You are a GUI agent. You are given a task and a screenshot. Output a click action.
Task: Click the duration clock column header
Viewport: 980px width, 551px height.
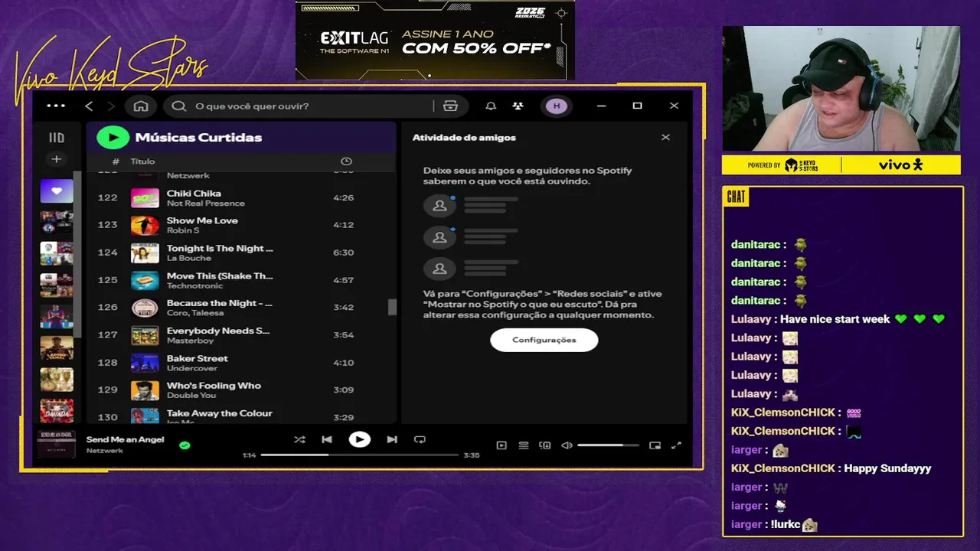[346, 161]
